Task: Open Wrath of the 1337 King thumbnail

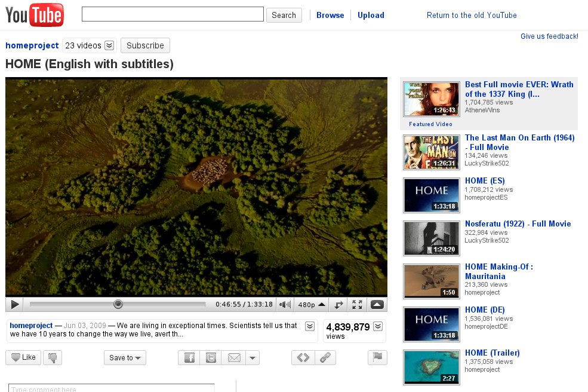Action: pyautogui.click(x=431, y=99)
